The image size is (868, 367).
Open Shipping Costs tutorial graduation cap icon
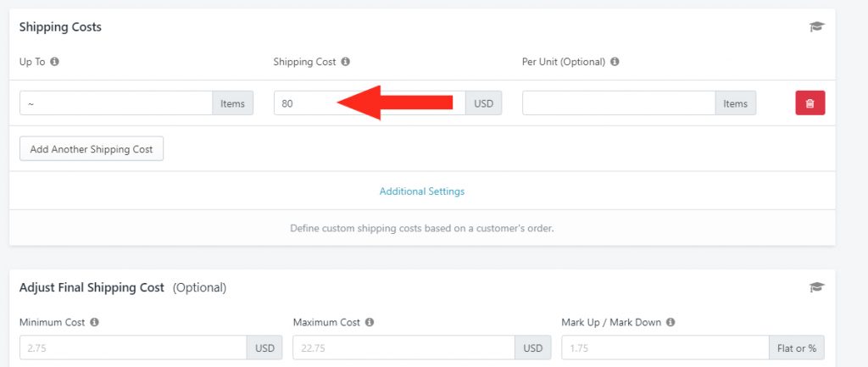[816, 26]
